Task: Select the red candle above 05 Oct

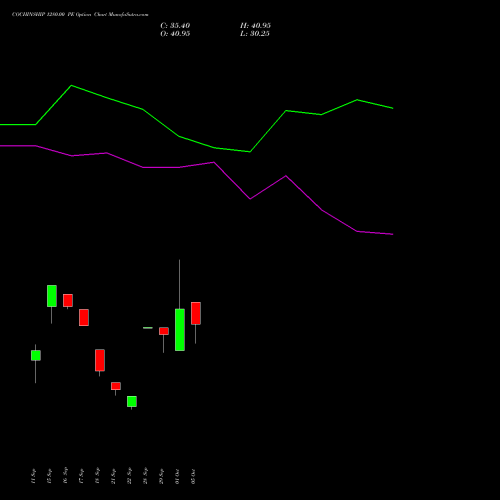Action: [196, 313]
